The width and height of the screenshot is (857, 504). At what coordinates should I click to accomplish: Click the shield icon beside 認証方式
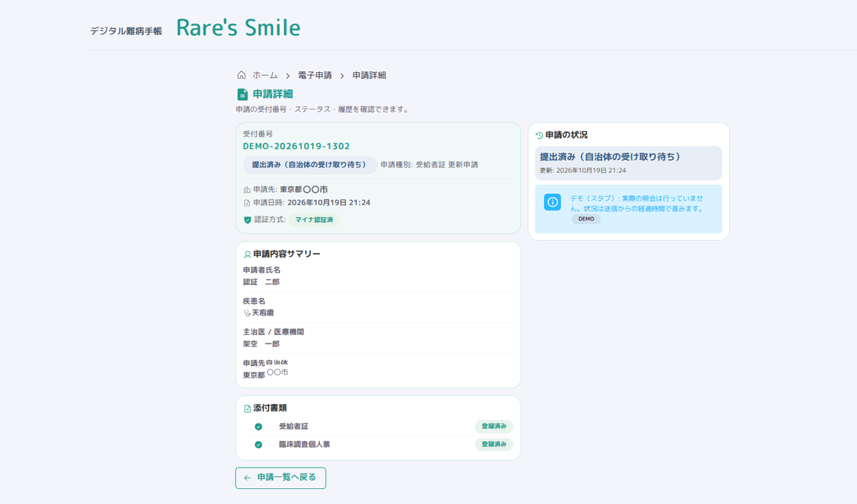tap(247, 220)
